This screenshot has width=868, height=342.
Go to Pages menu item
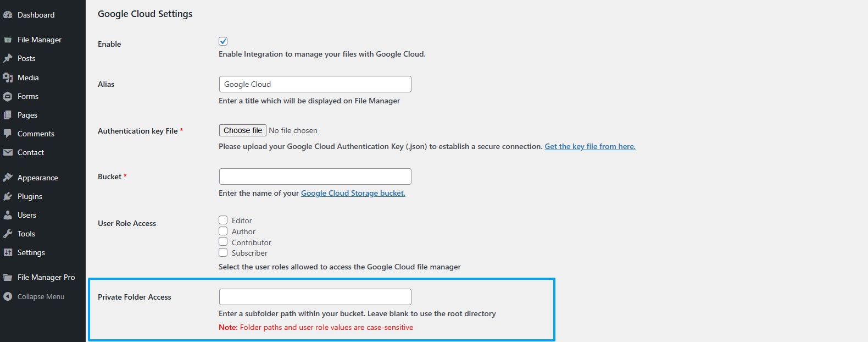(27, 115)
